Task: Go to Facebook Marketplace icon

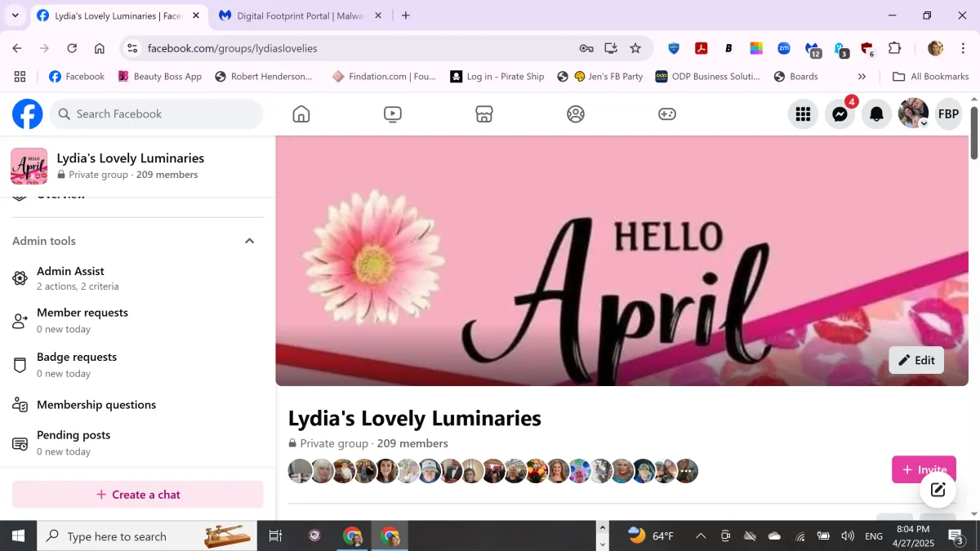Action: [x=484, y=114]
